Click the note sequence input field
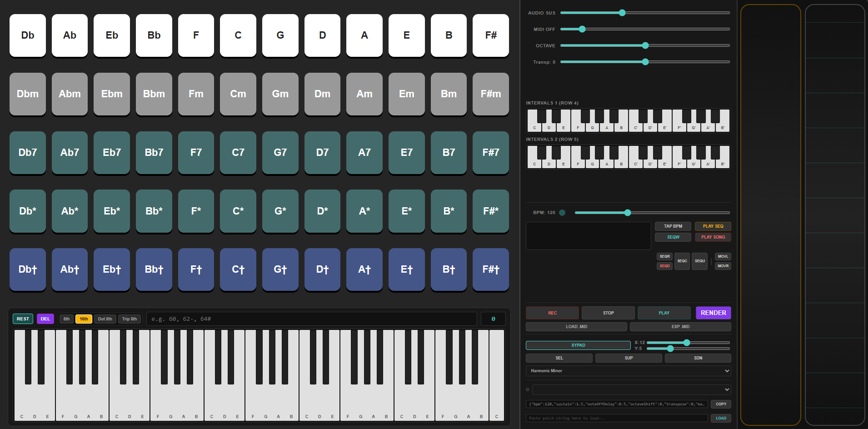 (312, 319)
